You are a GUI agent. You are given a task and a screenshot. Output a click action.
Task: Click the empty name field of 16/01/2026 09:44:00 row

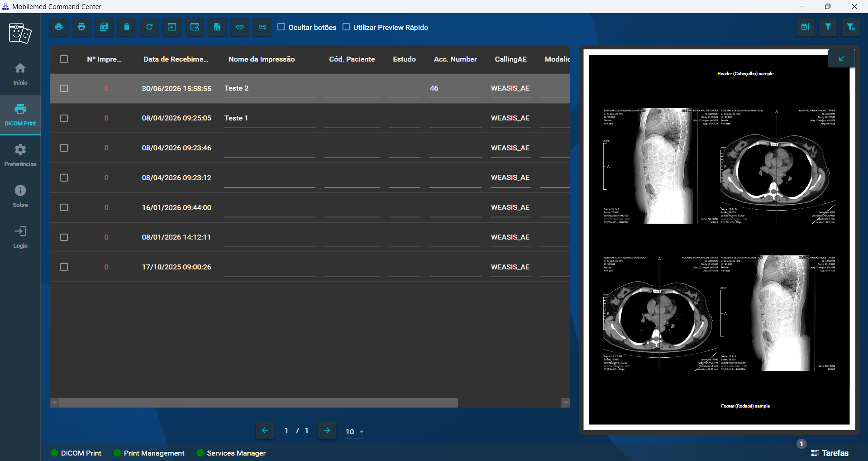[x=270, y=208]
